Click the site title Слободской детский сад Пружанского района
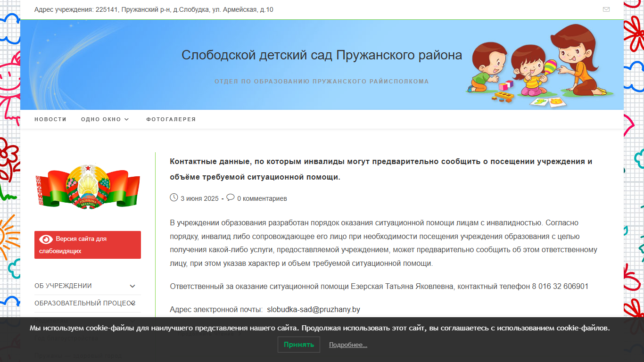Screen dimensions: 644x362 click(x=322, y=55)
